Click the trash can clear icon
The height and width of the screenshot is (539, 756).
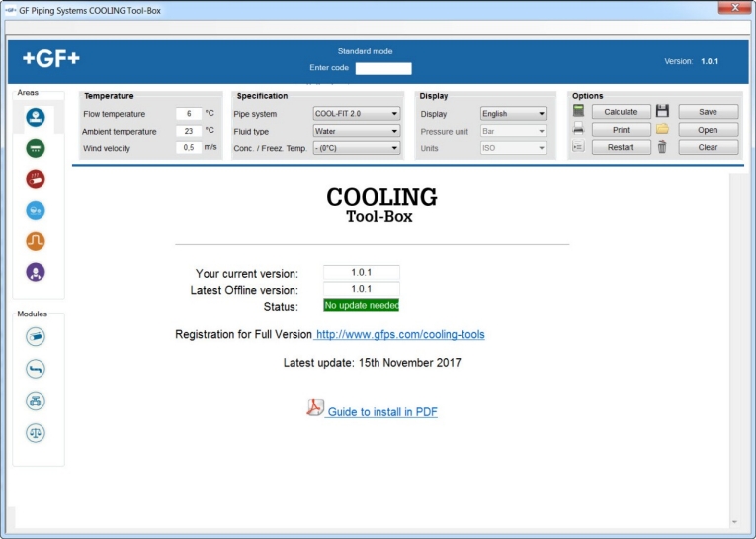click(662, 147)
